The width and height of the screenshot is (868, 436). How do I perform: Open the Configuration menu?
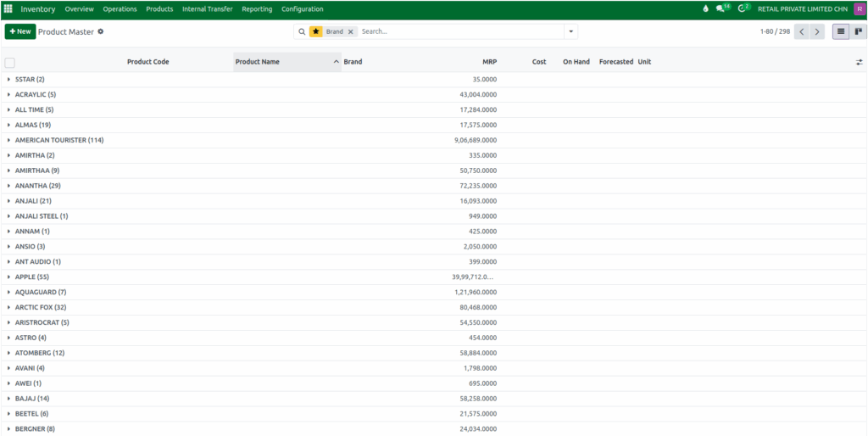pos(303,8)
